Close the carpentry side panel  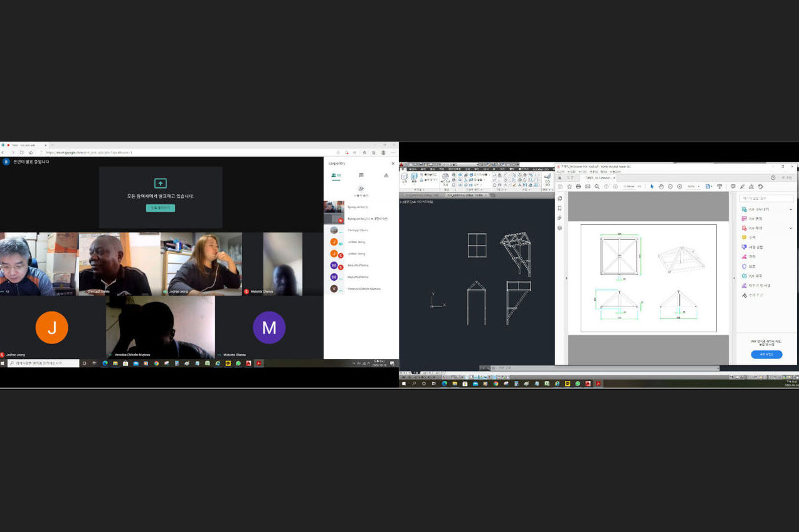(x=393, y=164)
